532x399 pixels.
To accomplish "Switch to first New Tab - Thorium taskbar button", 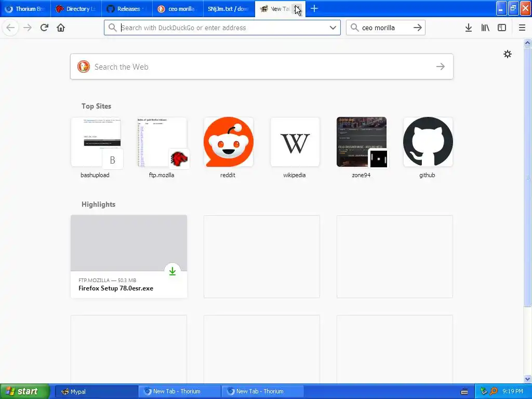I will point(179,391).
